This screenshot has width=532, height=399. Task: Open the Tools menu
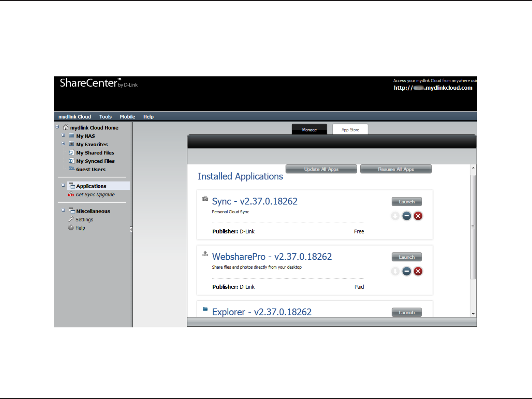click(105, 117)
